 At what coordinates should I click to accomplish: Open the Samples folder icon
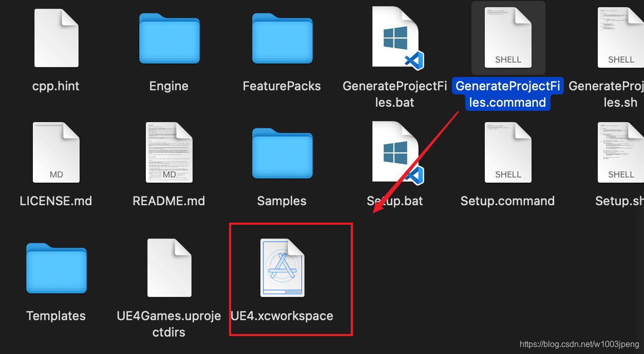282,153
